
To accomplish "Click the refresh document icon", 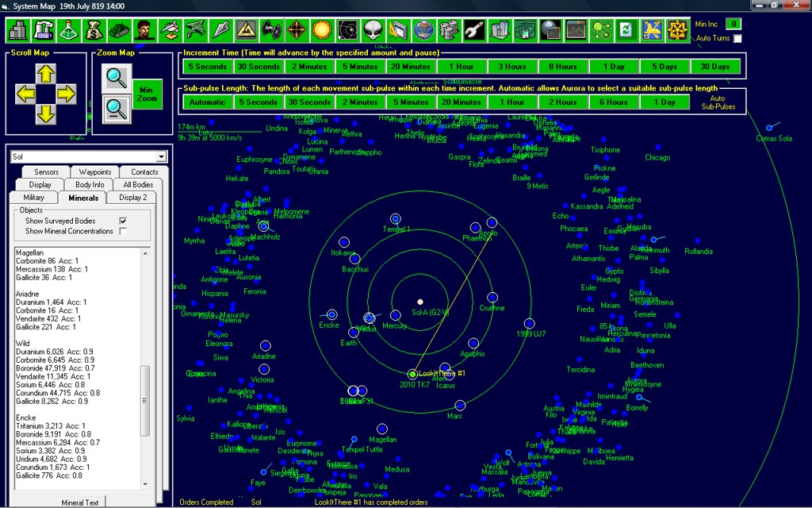I will [x=626, y=30].
